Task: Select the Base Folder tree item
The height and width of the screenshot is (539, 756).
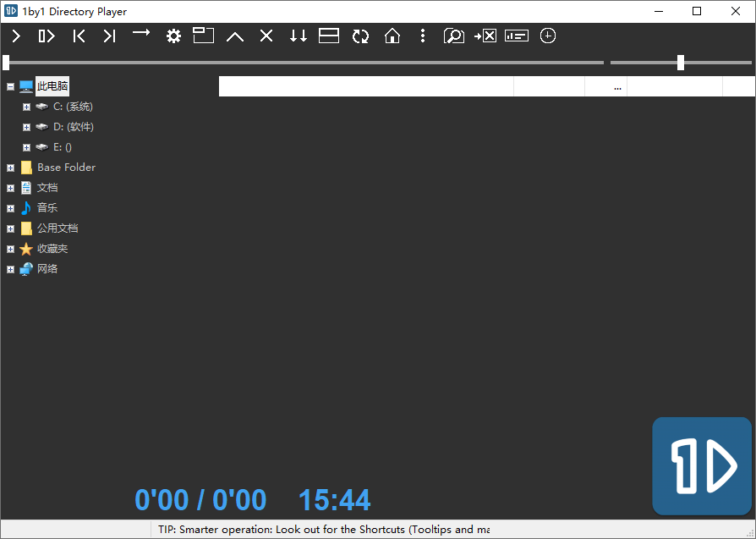Action: [x=66, y=168]
